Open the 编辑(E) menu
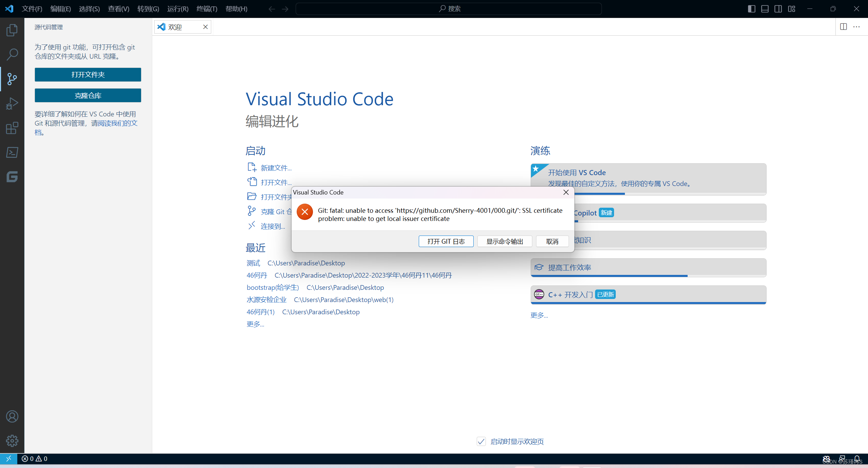 pyautogui.click(x=61, y=9)
